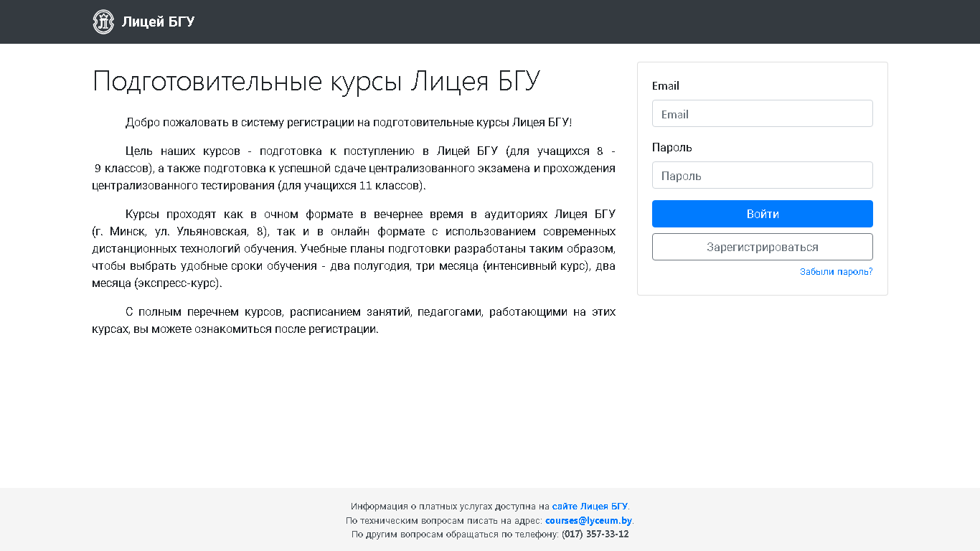This screenshot has width=980, height=551.
Task: Click the Пароль field label
Action: (672, 147)
